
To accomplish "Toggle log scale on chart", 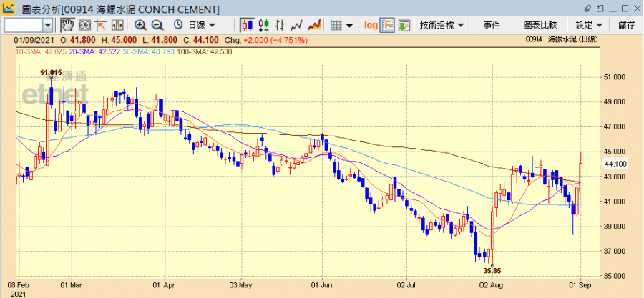I will tap(370, 25).
